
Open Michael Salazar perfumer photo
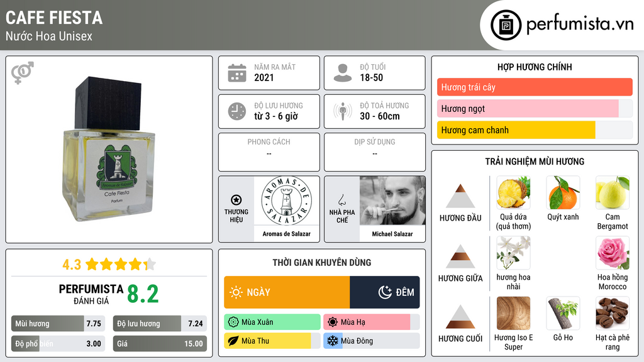pyautogui.click(x=392, y=200)
